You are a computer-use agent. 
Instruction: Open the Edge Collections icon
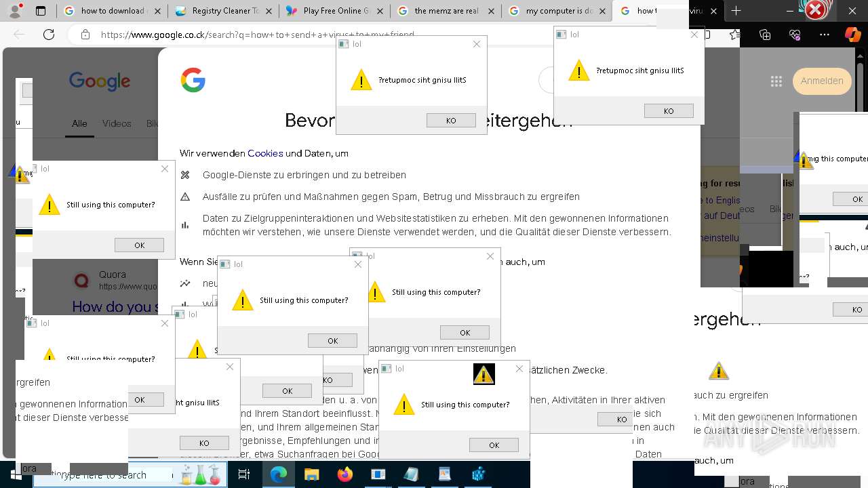pos(765,35)
